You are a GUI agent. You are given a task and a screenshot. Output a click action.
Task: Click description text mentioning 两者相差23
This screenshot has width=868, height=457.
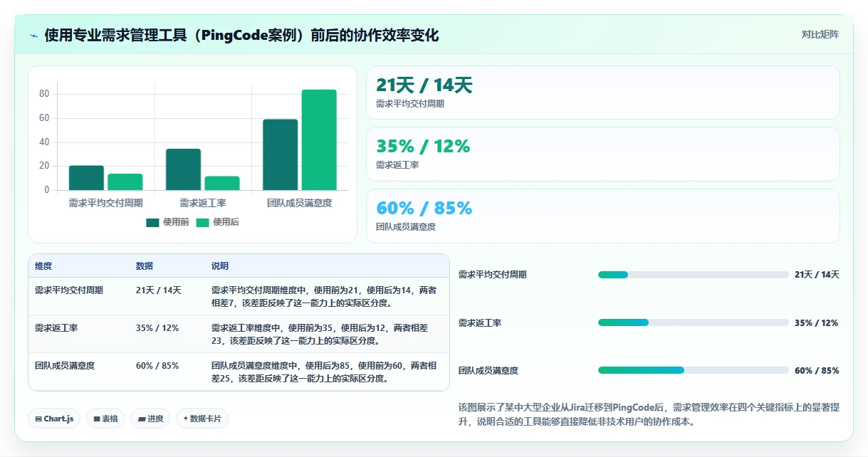pos(320,334)
